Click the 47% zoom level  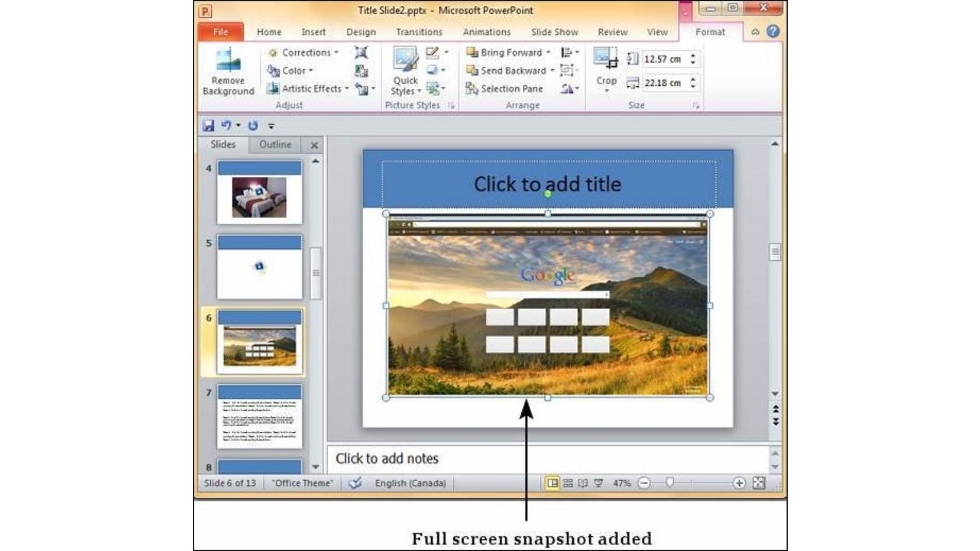(622, 483)
